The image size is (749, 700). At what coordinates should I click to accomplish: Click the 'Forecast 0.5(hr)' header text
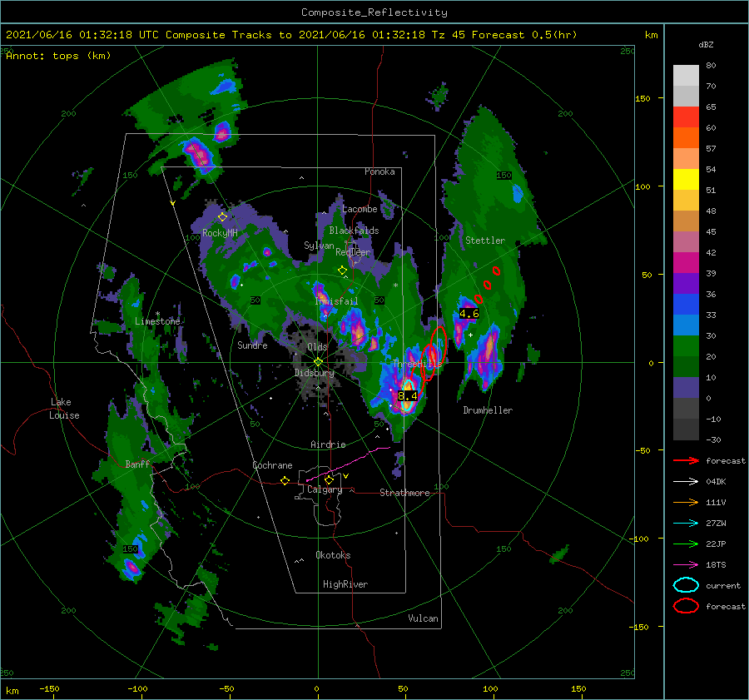524,35
